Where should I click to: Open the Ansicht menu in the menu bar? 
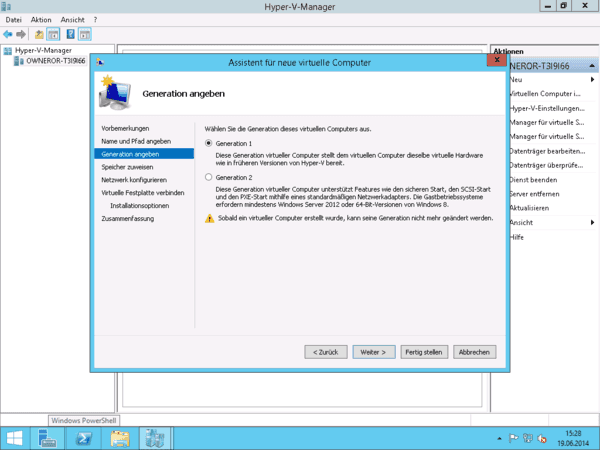point(72,20)
